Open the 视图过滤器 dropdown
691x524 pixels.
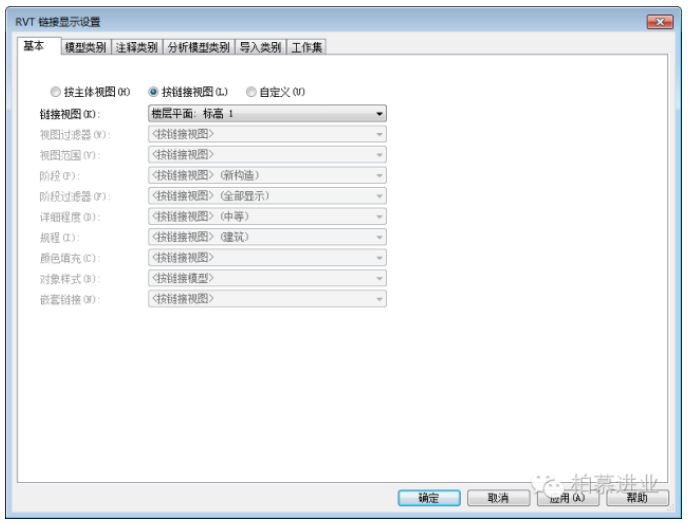tap(267, 134)
